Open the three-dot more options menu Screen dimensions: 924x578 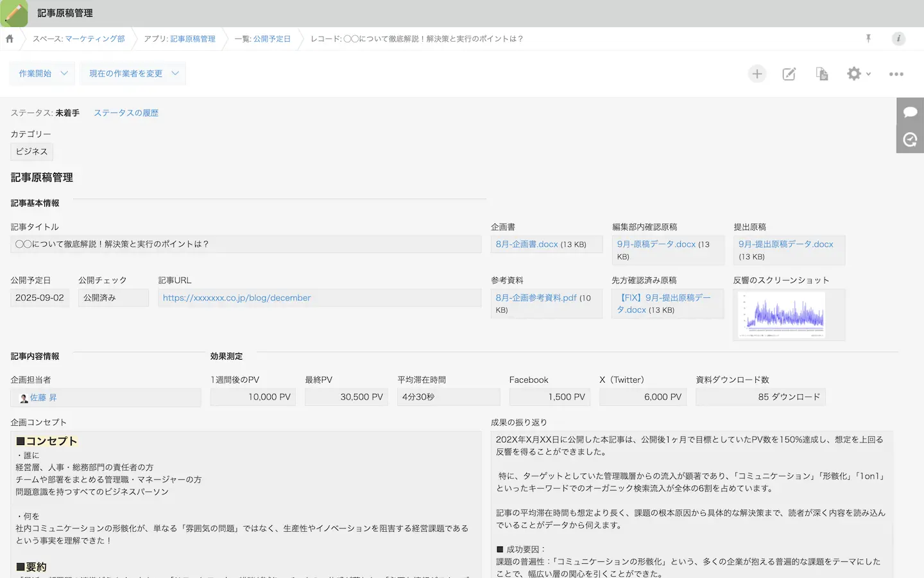click(x=896, y=74)
